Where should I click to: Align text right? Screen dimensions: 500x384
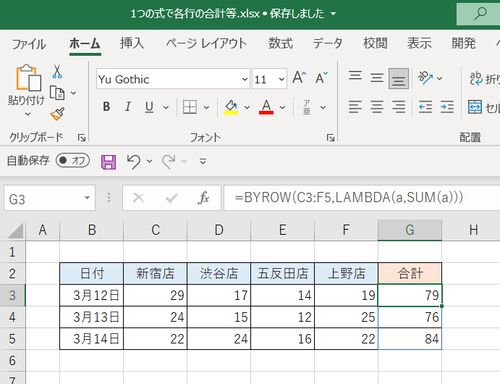399,107
